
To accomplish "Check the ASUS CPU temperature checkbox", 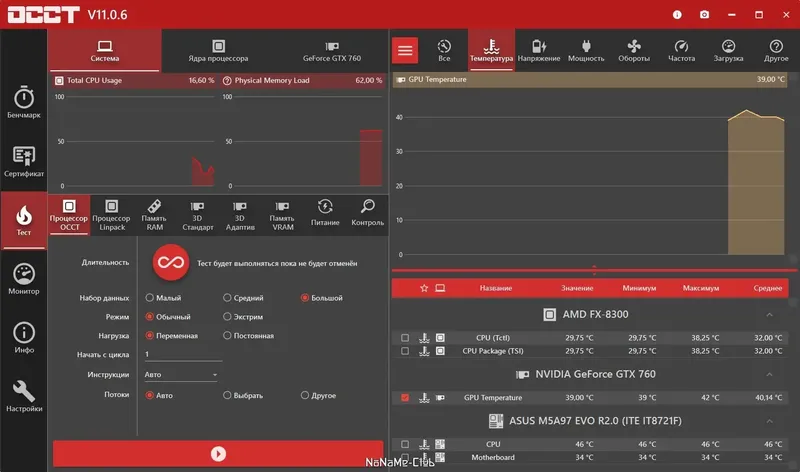I will tap(405, 444).
